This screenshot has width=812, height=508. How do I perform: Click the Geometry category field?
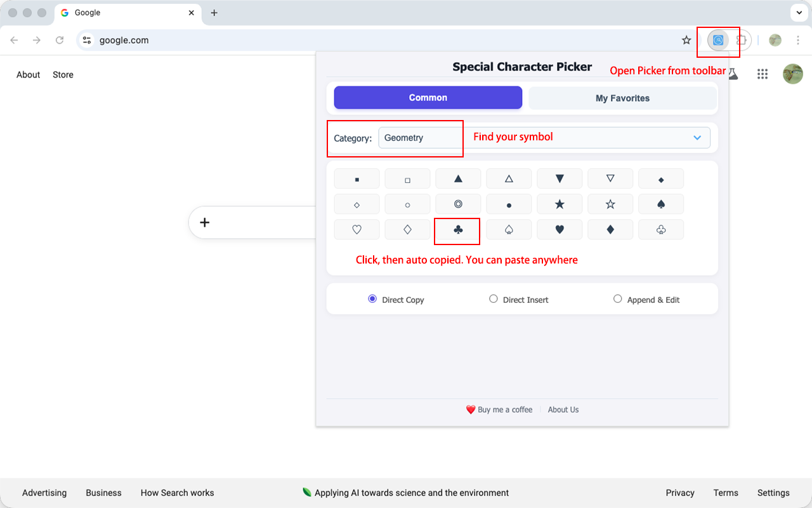click(x=420, y=137)
